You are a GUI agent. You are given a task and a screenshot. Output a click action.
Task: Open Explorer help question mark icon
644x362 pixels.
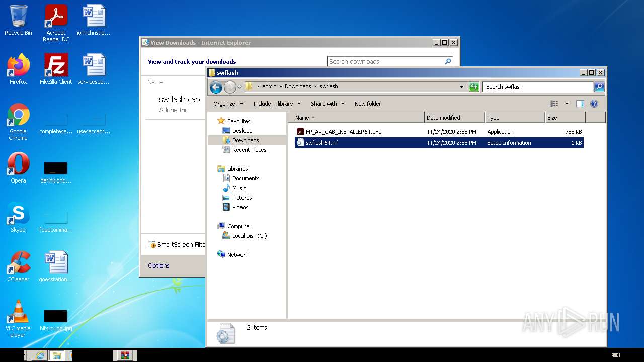tap(594, 104)
